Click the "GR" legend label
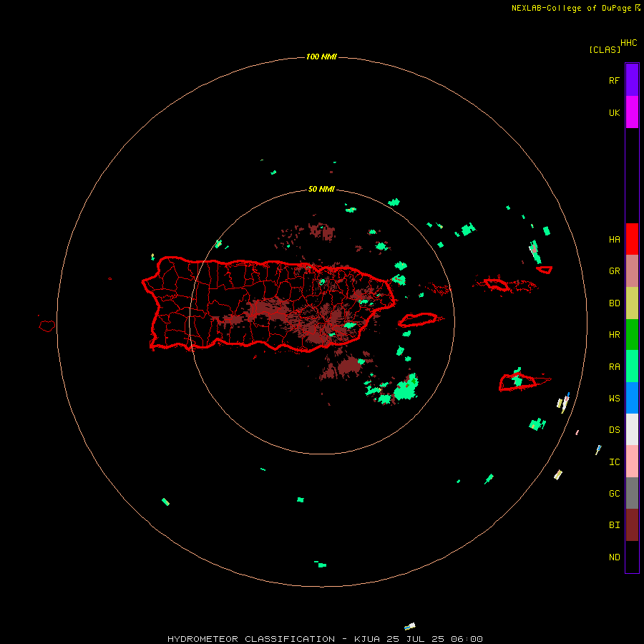The width and height of the screenshot is (644, 644). click(x=614, y=271)
